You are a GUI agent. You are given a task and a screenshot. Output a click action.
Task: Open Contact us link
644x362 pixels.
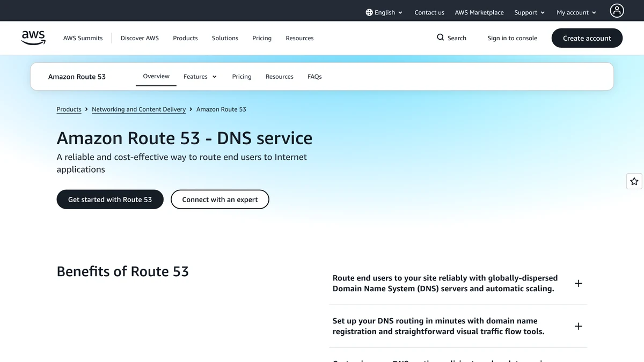429,12
